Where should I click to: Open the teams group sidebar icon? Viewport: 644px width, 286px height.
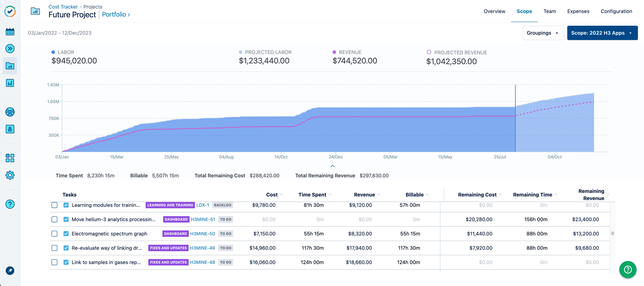[x=10, y=112]
